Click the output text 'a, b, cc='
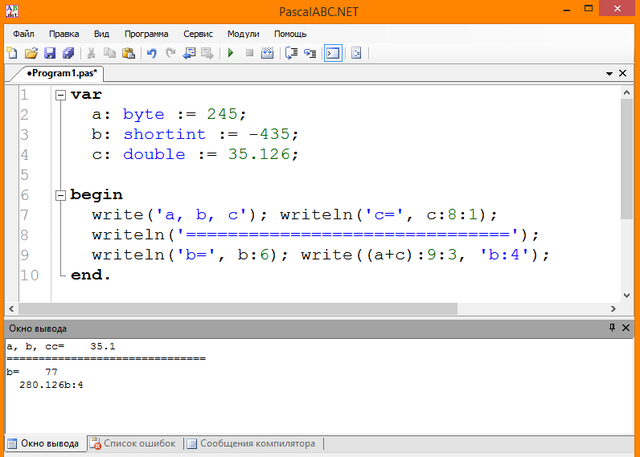The height and width of the screenshot is (457, 640). point(36,347)
